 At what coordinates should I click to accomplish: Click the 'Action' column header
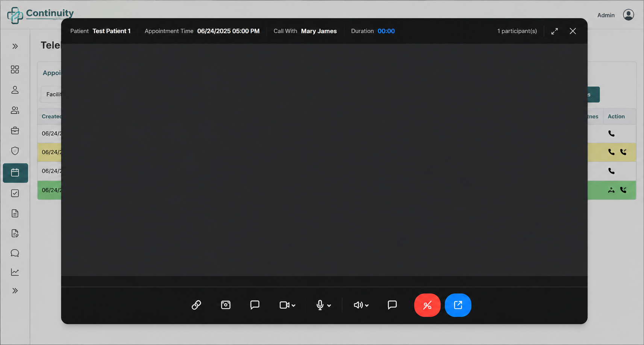click(616, 117)
